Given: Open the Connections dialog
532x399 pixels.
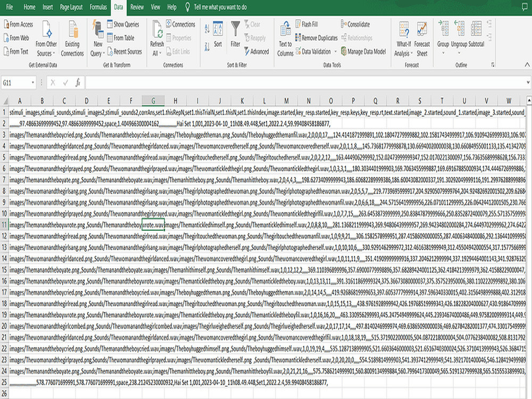Looking at the screenshot, I should click(x=180, y=24).
